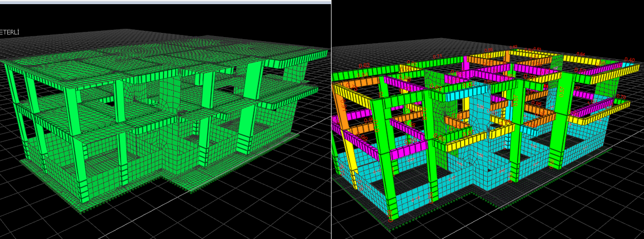Click the 0.84 value on the yellow beam
Image resolution: width=644 pixels, height=239 pixels.
coord(581,54)
